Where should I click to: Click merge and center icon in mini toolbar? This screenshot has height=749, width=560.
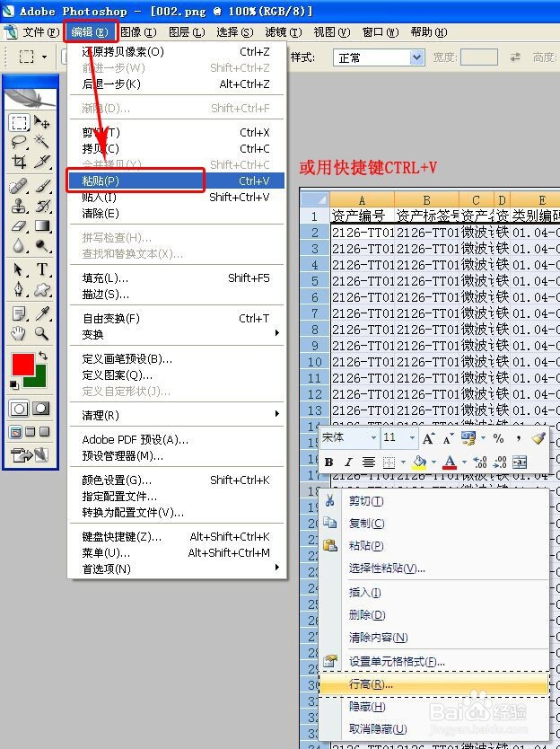point(520,462)
